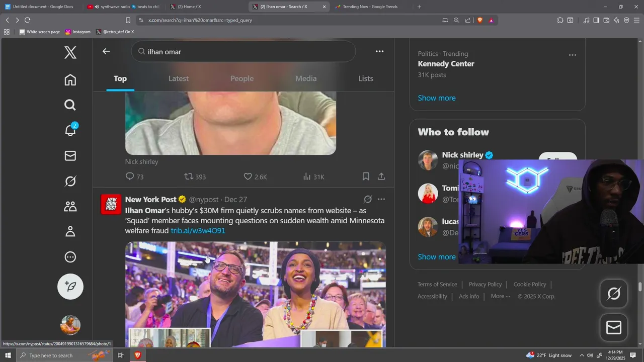Open nypost post three-dot menu
Viewport: 644px width, 362px height.
381,199
